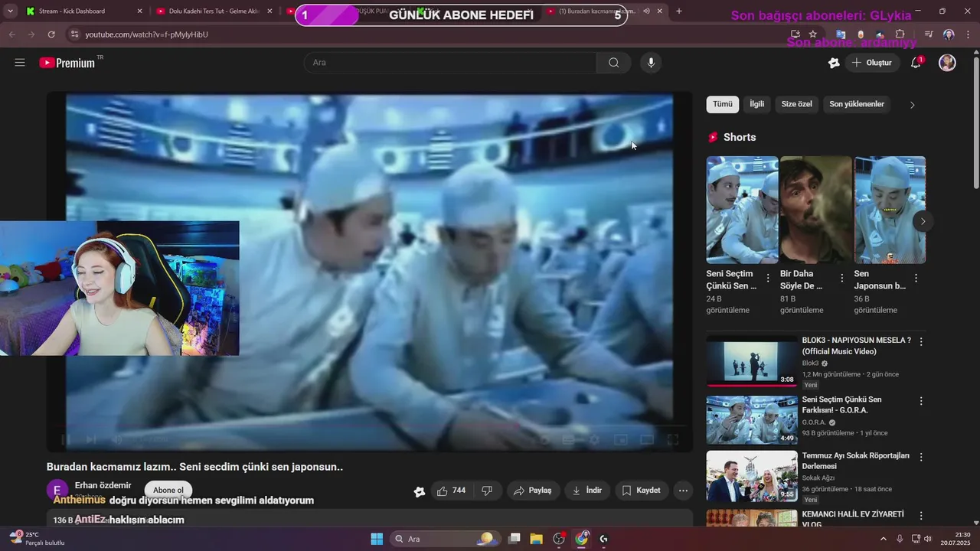Click the Oluştur create button
The width and height of the screenshot is (980, 551).
[x=871, y=63]
